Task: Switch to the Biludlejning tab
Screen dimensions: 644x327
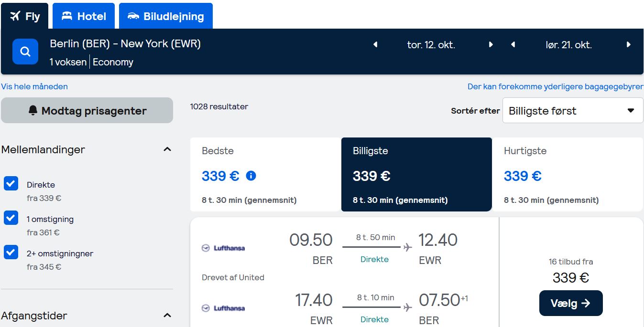Action: 166,16
